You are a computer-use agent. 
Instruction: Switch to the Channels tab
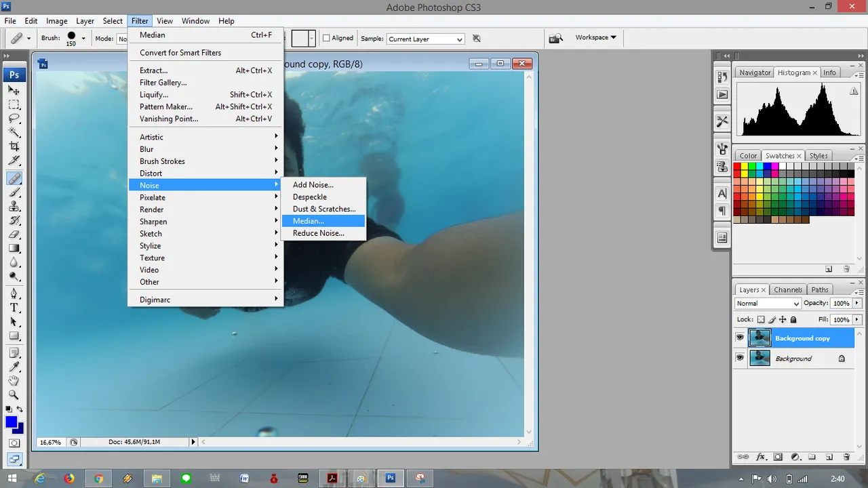pyautogui.click(x=788, y=290)
